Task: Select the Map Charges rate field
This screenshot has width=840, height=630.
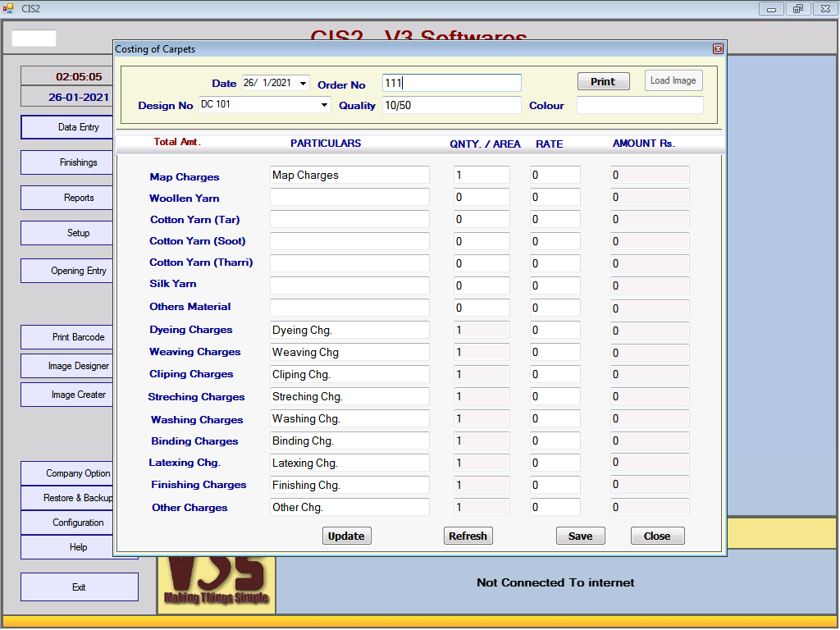Action: (555, 175)
